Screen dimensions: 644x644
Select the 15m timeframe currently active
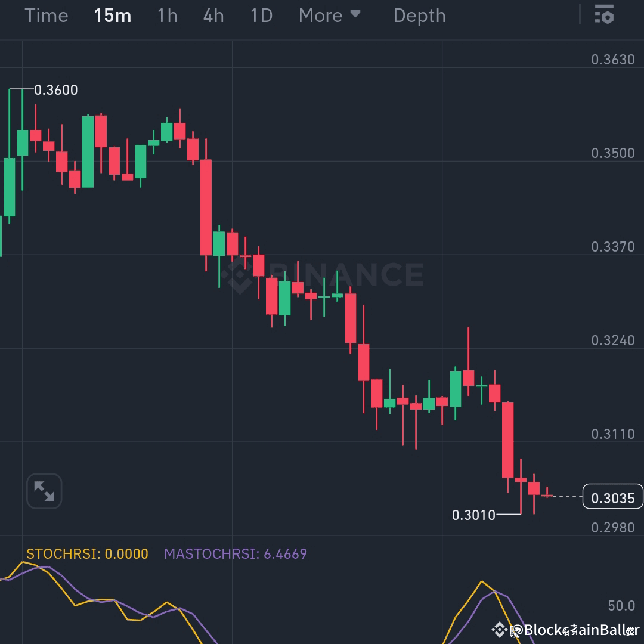[x=112, y=16]
